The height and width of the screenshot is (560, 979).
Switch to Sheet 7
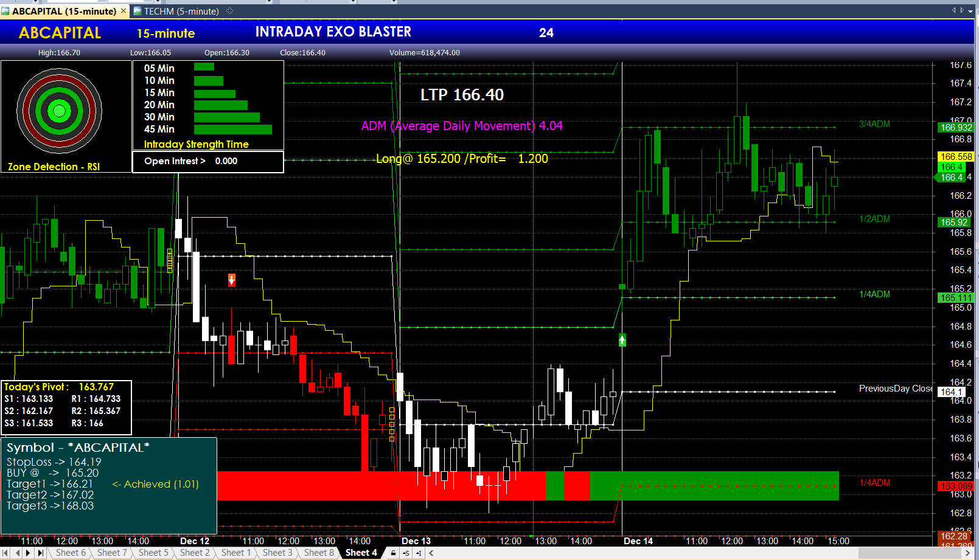tap(112, 553)
